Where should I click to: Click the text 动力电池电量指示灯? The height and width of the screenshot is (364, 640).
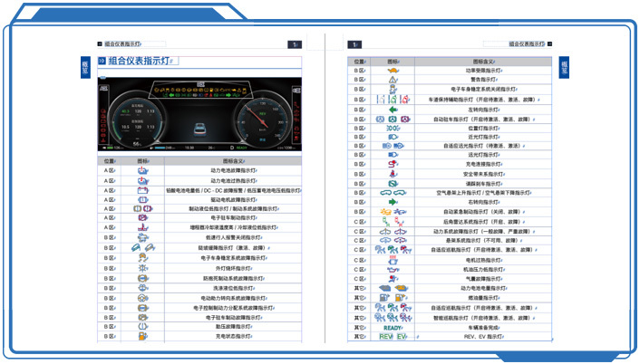tap(483, 288)
